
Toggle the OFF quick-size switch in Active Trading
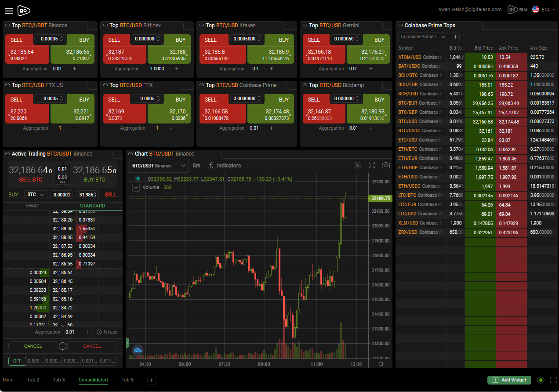(17, 361)
